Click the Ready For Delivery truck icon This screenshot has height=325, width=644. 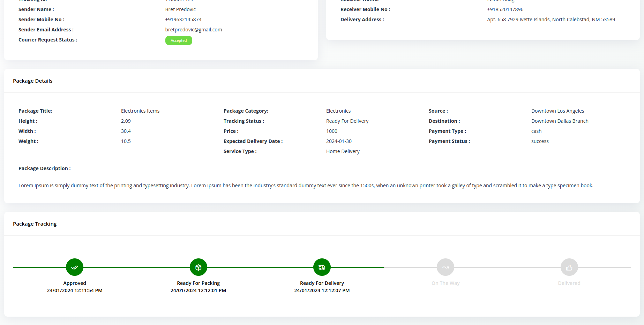322,267
